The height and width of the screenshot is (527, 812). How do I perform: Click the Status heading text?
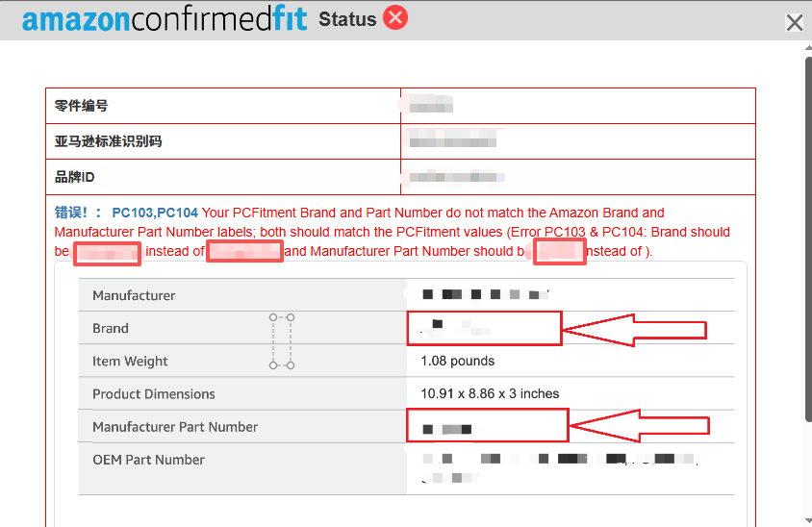coord(347,19)
